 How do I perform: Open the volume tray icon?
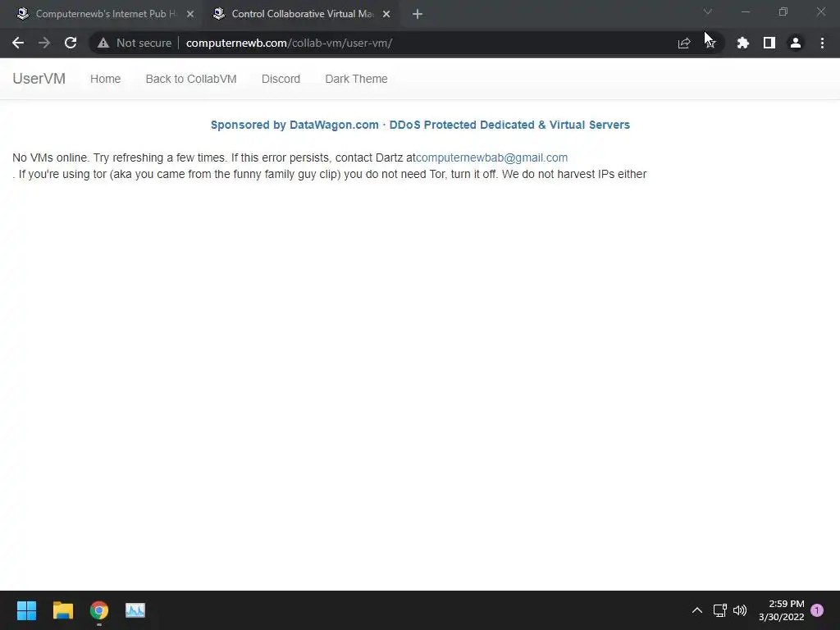(740, 610)
